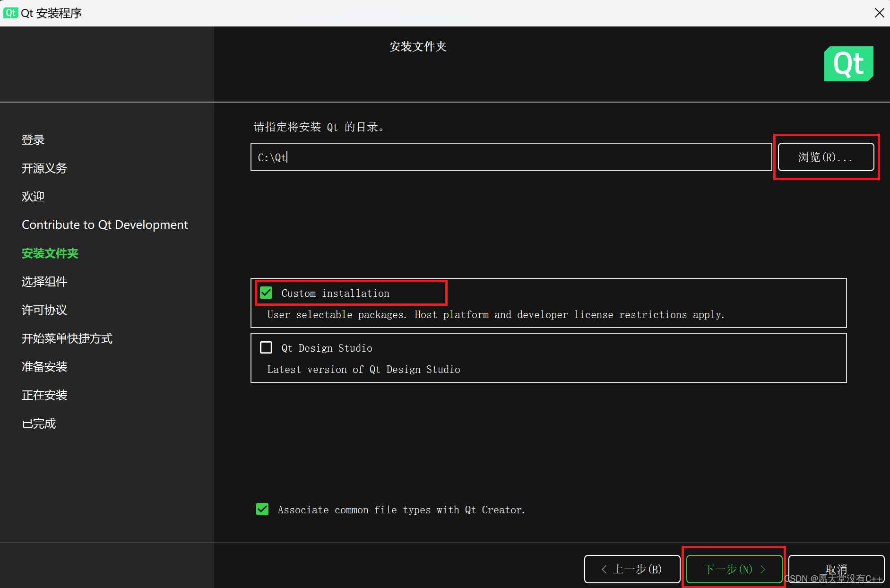Click the Qt logo in the top-right corner
The image size is (890, 588).
pos(848,64)
